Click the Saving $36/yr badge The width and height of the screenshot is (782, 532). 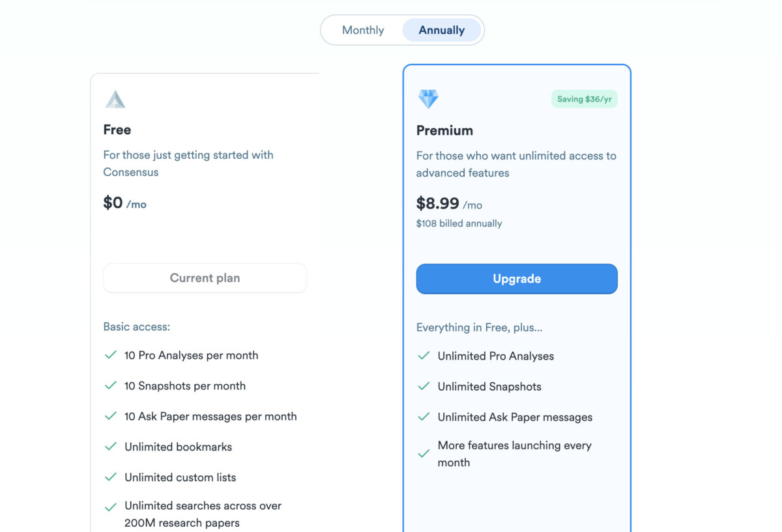585,99
